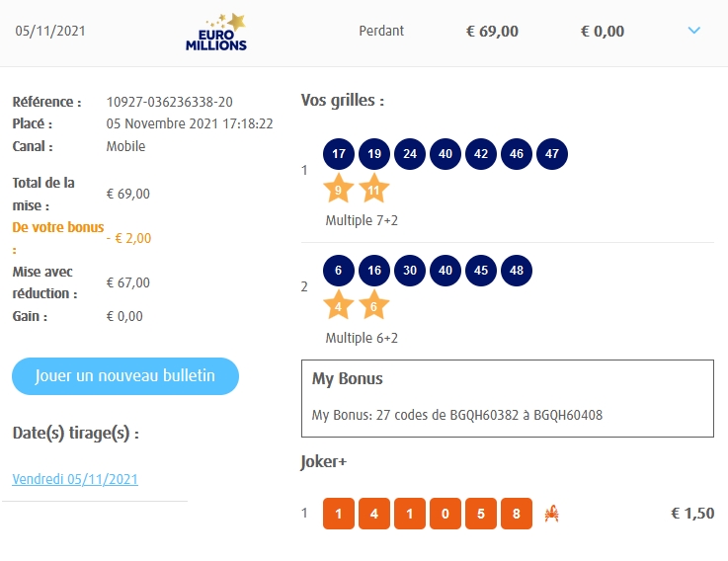Click the EuroMillions logo

(x=216, y=32)
